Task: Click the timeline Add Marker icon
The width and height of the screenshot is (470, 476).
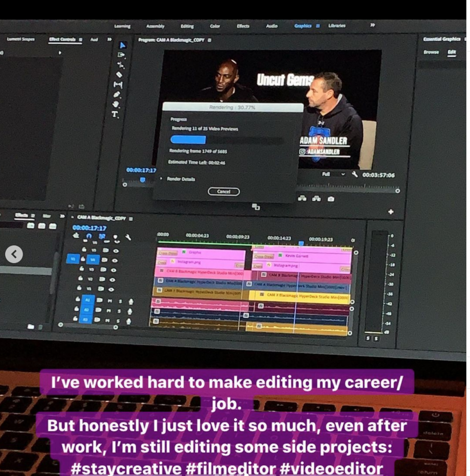Action: tap(115, 237)
